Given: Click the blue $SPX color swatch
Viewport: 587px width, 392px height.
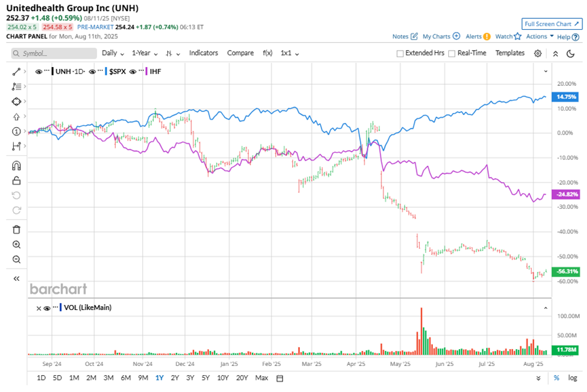Looking at the screenshot, I should pyautogui.click(x=106, y=71).
